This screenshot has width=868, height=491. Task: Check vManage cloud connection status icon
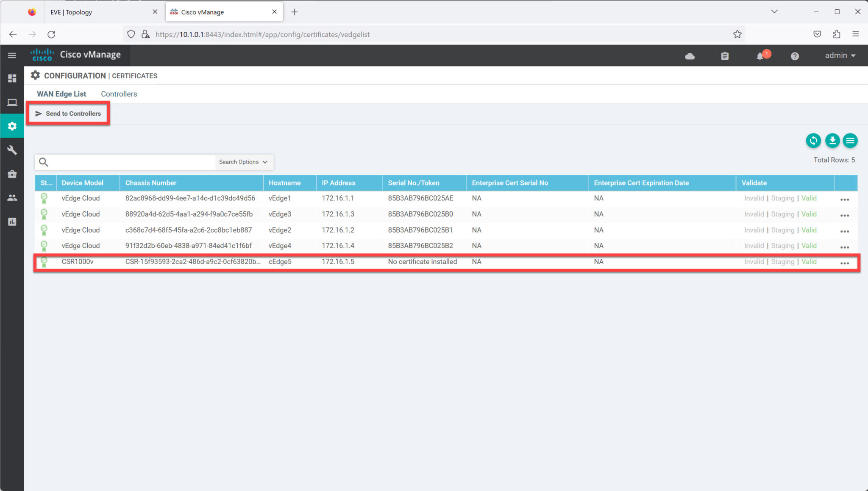(690, 55)
